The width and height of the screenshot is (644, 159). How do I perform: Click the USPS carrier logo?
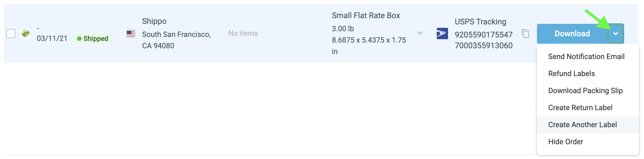click(442, 34)
